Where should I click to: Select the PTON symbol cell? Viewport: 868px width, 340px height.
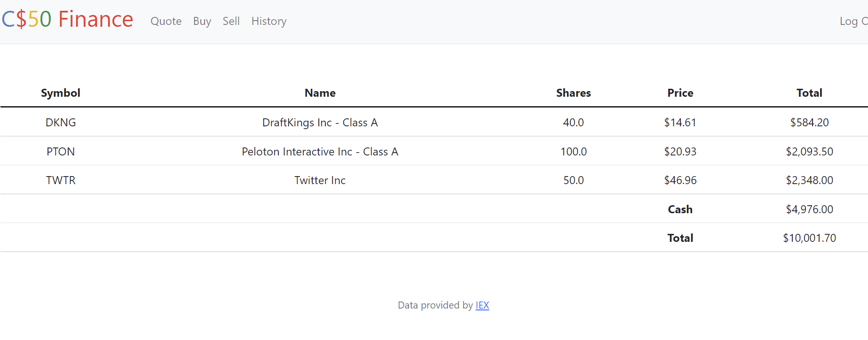pos(61,152)
